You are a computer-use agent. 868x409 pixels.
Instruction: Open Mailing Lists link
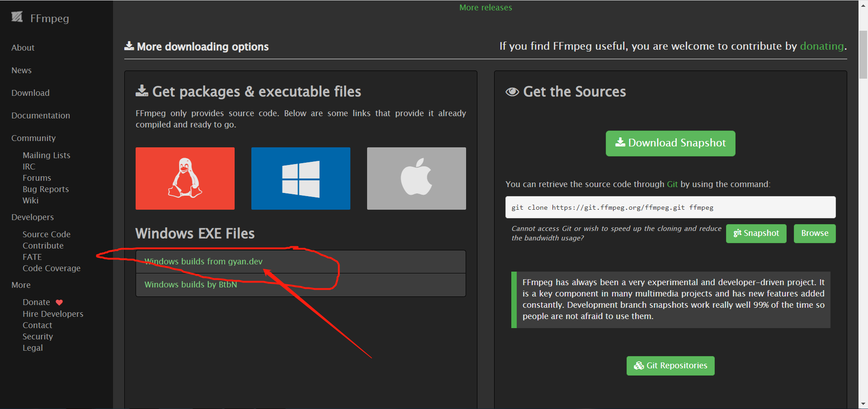47,155
